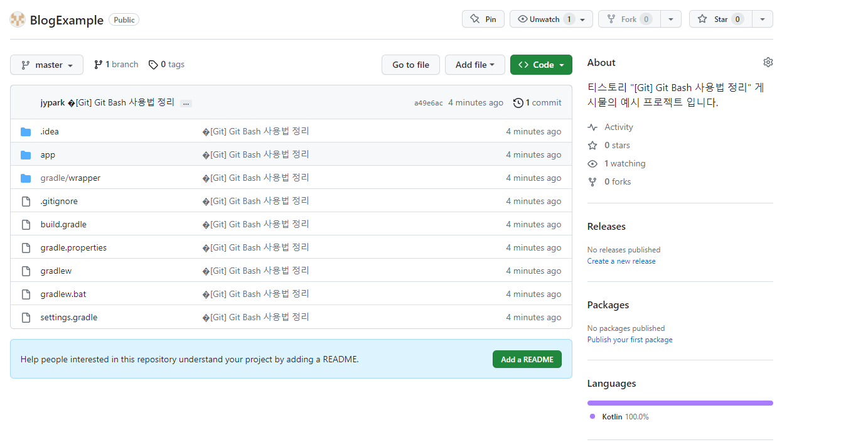
Task: Click the .idea folder icon
Action: (26, 132)
